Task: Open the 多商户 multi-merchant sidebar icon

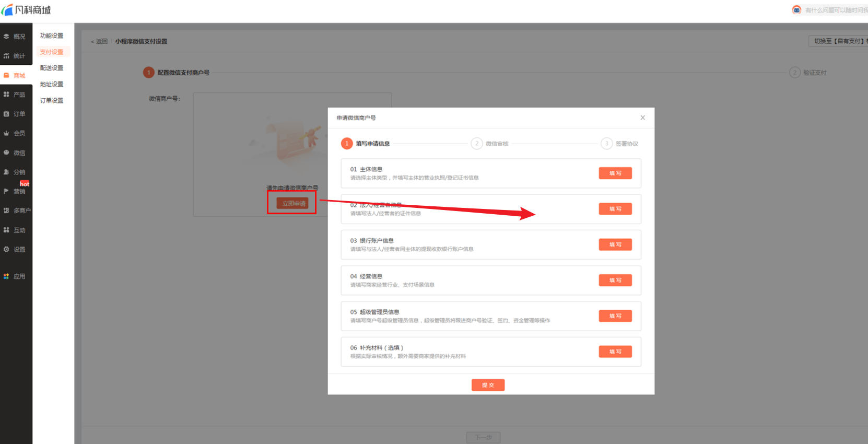Action: click(6, 211)
